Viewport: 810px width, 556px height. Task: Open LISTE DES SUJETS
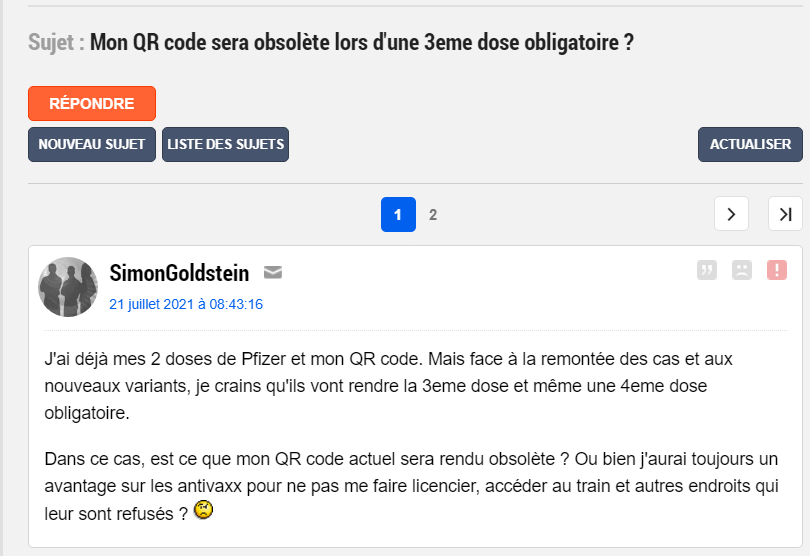point(225,144)
